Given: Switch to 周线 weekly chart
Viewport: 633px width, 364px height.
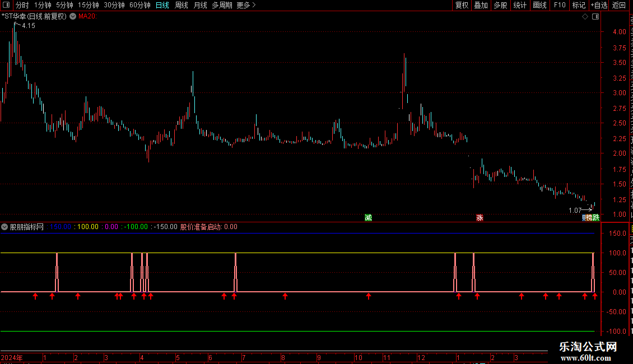Looking at the screenshot, I should (181, 5).
